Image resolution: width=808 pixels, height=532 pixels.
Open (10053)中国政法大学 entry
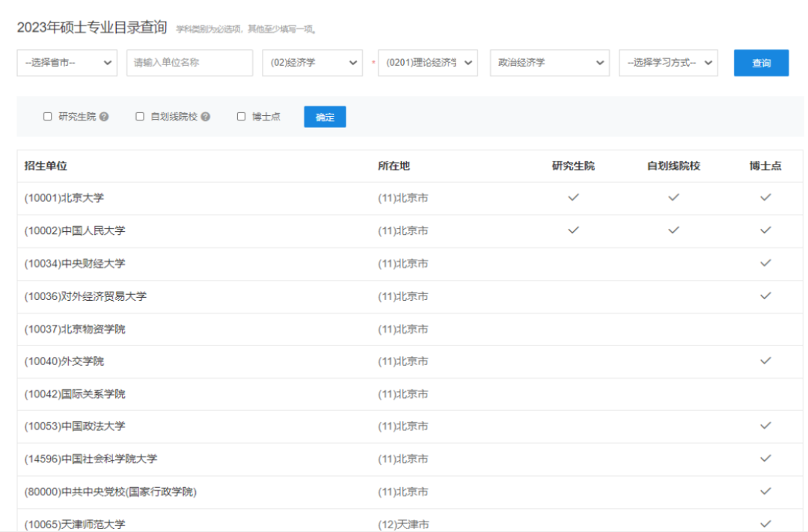pyautogui.click(x=75, y=426)
